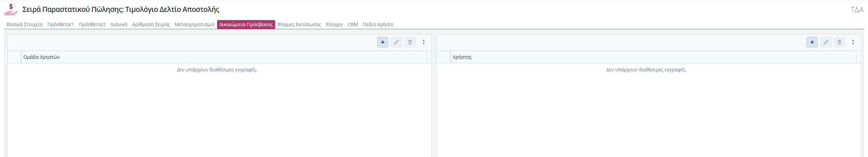Image resolution: width=868 pixels, height=157 pixels.
Task: Open the Πρόσθετα/2 tab
Action: (92, 24)
